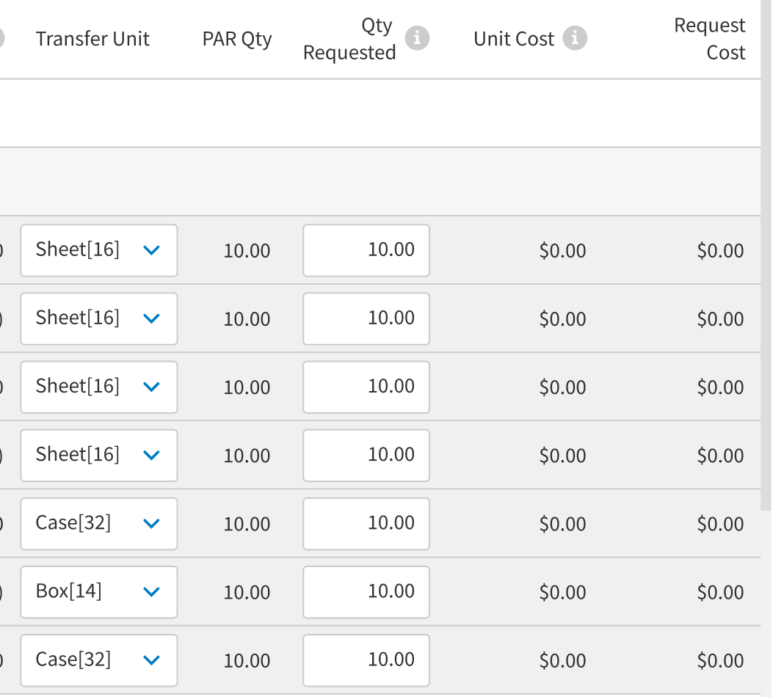
Task: Click the Qty Requested field in the fourth Sheet[16] row
Action: [366, 455]
